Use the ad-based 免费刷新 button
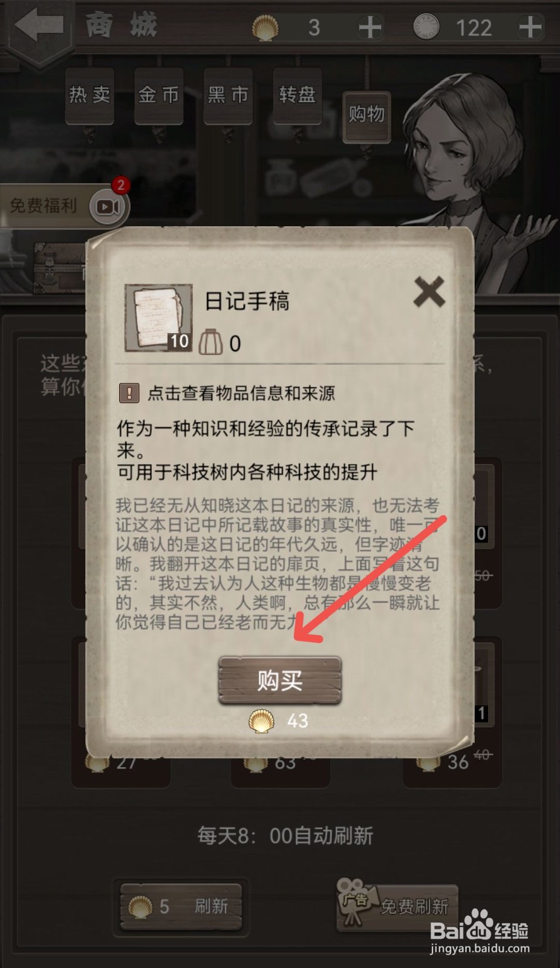This screenshot has height=968, width=560. [397, 905]
